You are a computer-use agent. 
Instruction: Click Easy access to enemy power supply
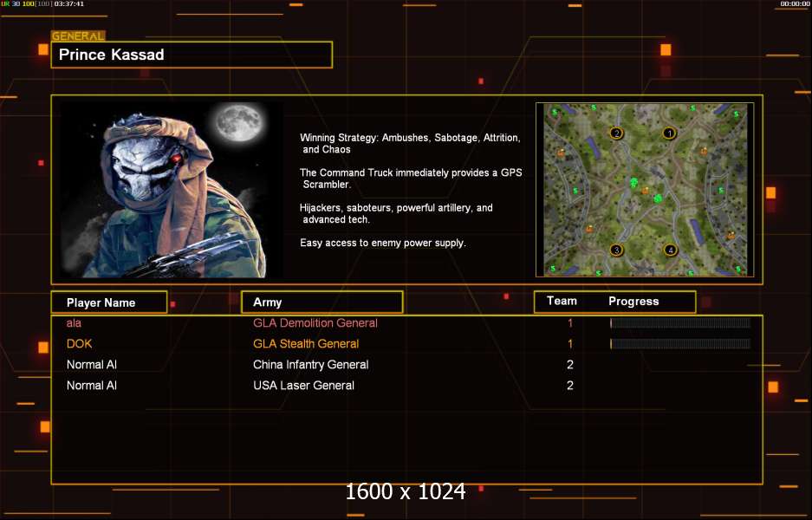(383, 243)
